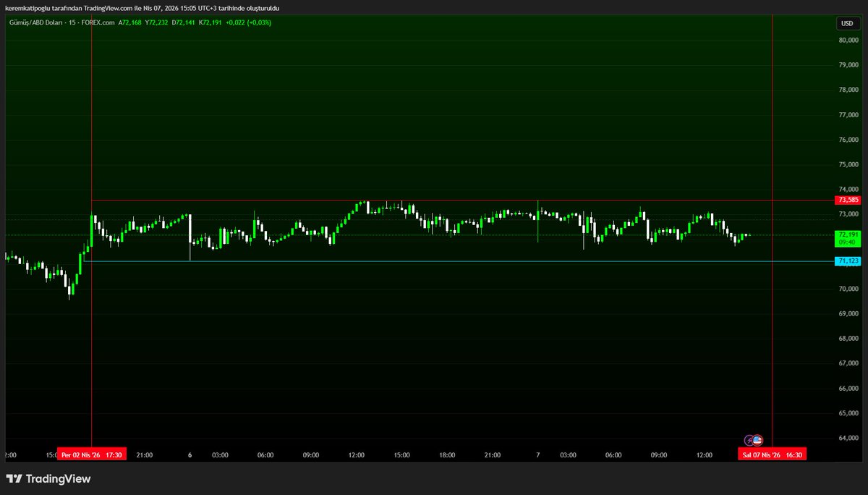Click the 66,000 price axis label
This screenshot has height=495, width=868.
[848, 389]
